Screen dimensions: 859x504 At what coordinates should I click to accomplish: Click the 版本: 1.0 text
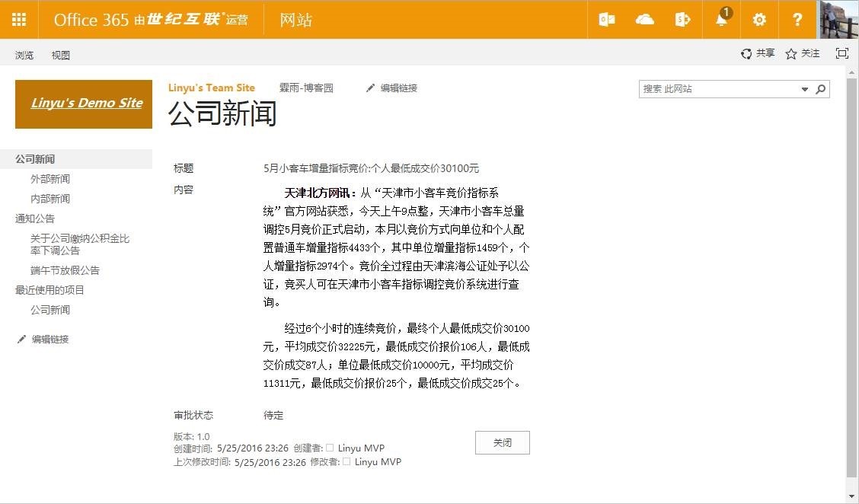(192, 436)
